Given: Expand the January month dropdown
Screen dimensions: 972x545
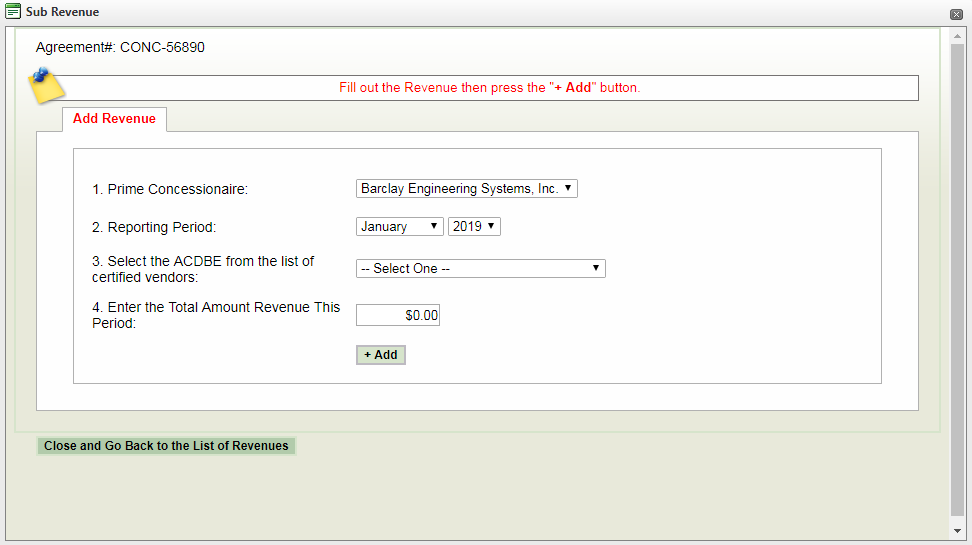Looking at the screenshot, I should [399, 227].
